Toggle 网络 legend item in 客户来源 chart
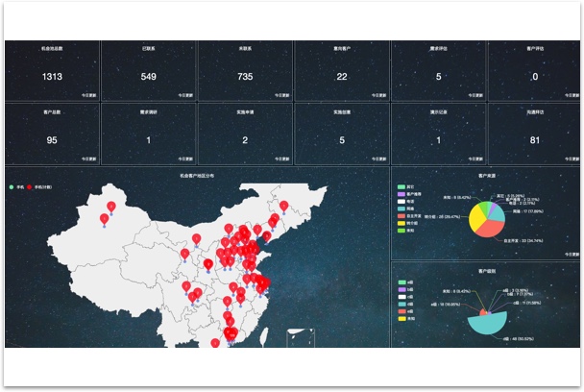The height and width of the screenshot is (392, 584). (x=406, y=208)
